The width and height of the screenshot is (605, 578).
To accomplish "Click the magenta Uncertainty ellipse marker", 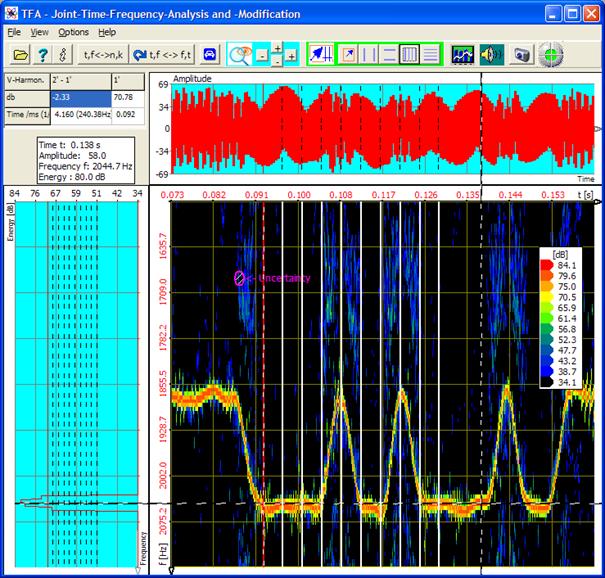I will (239, 278).
